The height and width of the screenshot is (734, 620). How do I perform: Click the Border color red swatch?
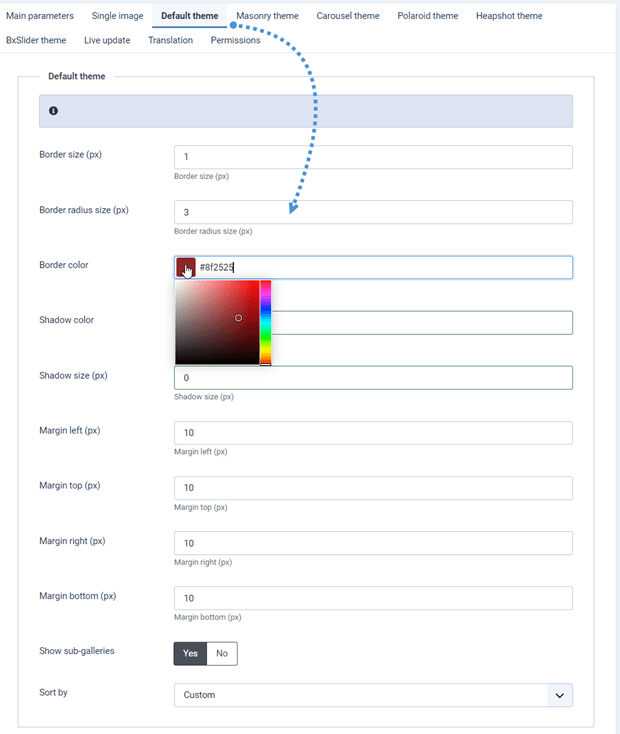[186, 268]
